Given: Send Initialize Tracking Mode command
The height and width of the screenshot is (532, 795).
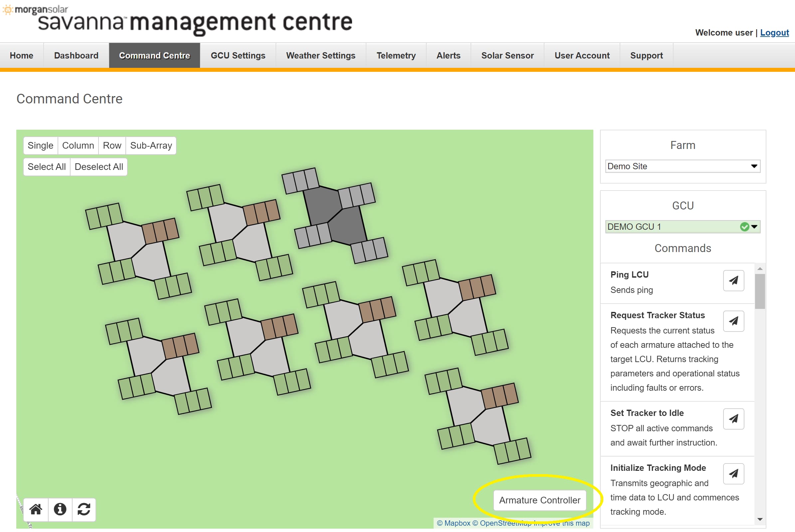Looking at the screenshot, I should (x=733, y=473).
